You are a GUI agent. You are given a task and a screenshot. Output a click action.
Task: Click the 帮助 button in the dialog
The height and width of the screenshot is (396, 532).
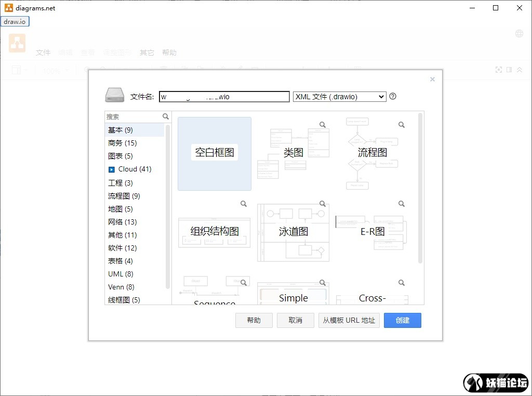point(254,320)
